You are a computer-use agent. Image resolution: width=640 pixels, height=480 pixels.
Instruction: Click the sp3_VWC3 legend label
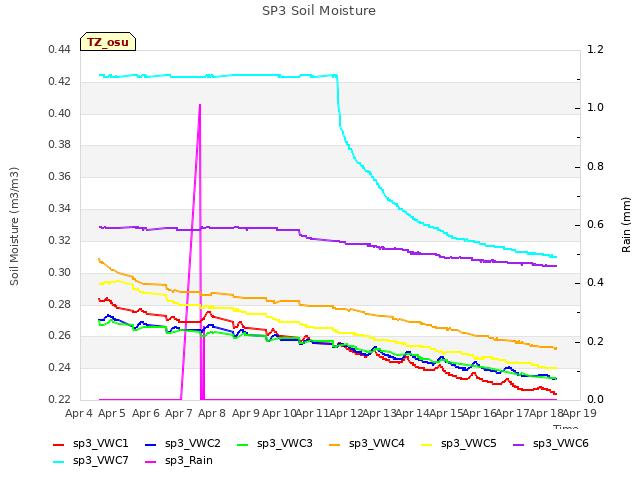pos(284,443)
